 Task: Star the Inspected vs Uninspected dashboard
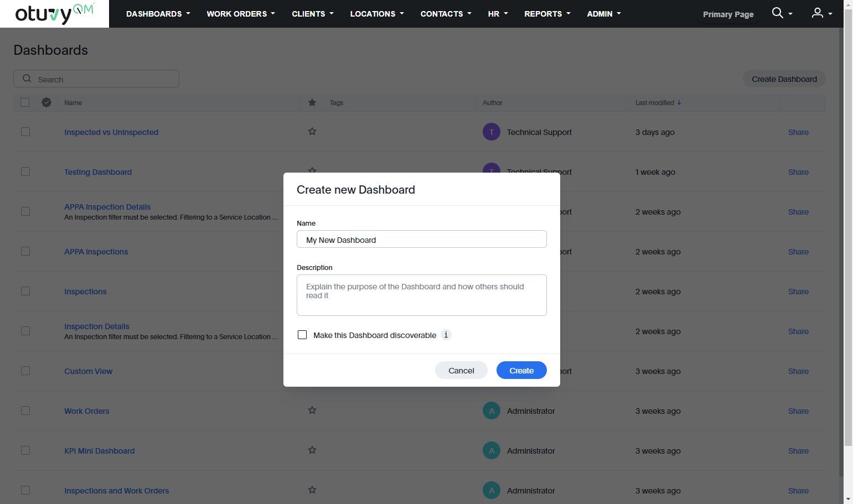(312, 132)
